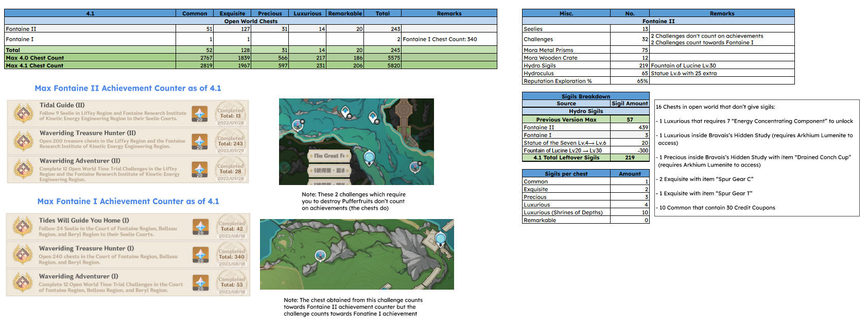Click primogem icon for Tides Will Guide You Home (I)
Screen dimensions: 868x335
point(200,226)
